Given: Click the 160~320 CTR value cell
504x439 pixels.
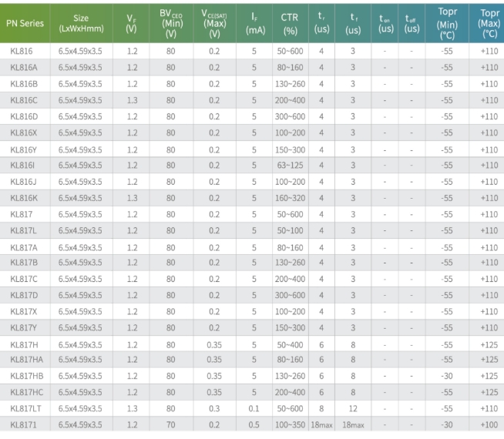Looking at the screenshot, I should click(290, 198).
